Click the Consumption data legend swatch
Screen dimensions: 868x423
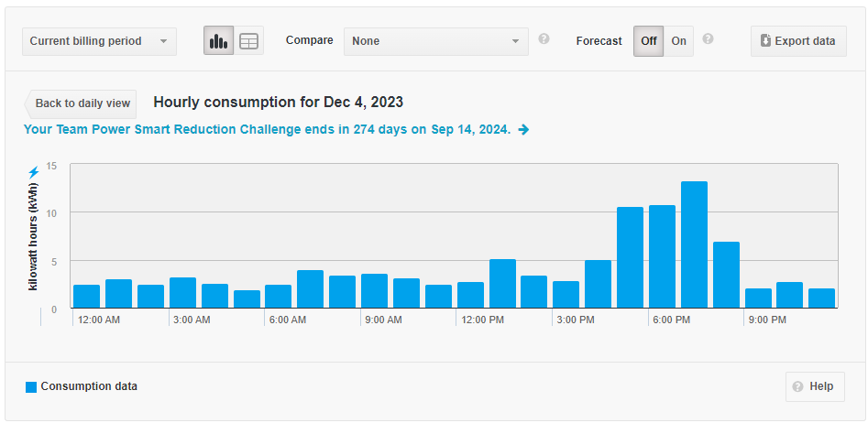[31, 387]
